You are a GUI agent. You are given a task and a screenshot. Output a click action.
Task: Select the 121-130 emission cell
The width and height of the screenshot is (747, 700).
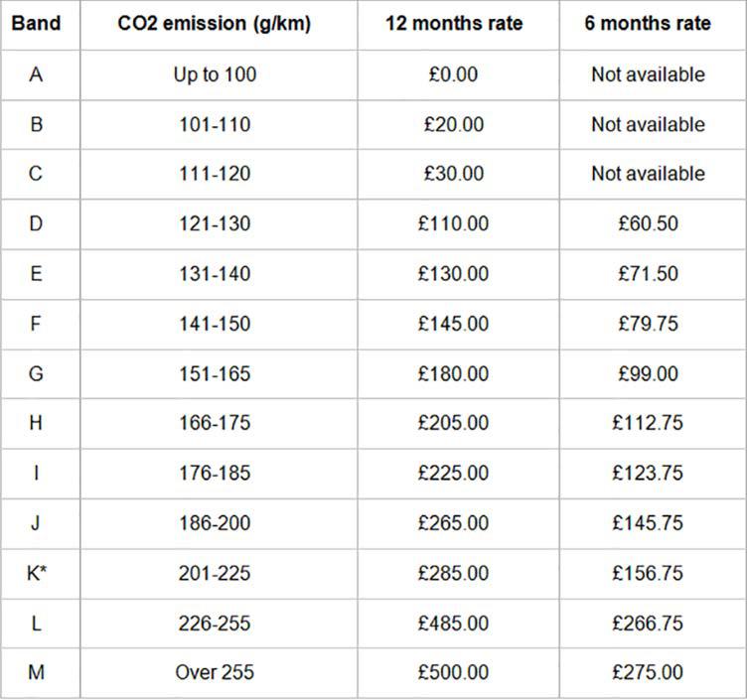click(215, 223)
